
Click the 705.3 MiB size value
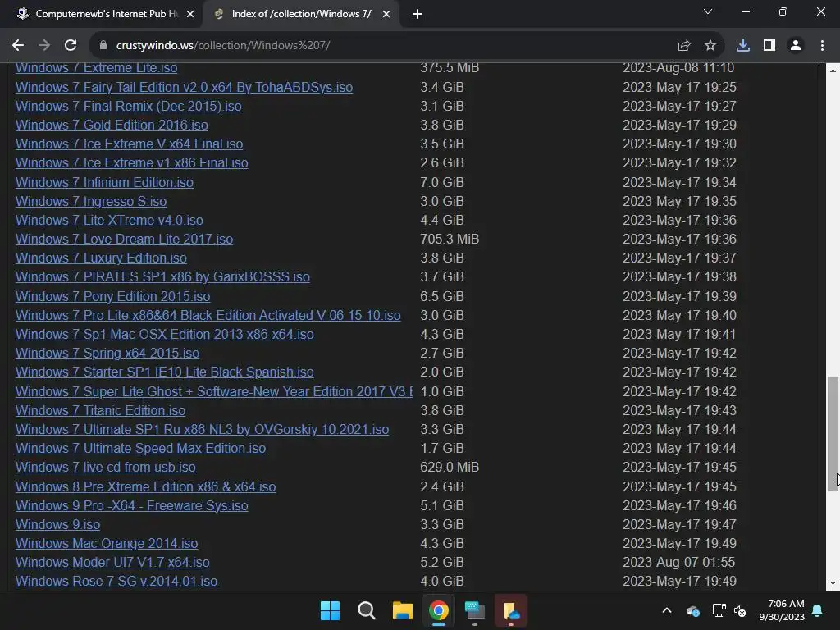(x=450, y=239)
